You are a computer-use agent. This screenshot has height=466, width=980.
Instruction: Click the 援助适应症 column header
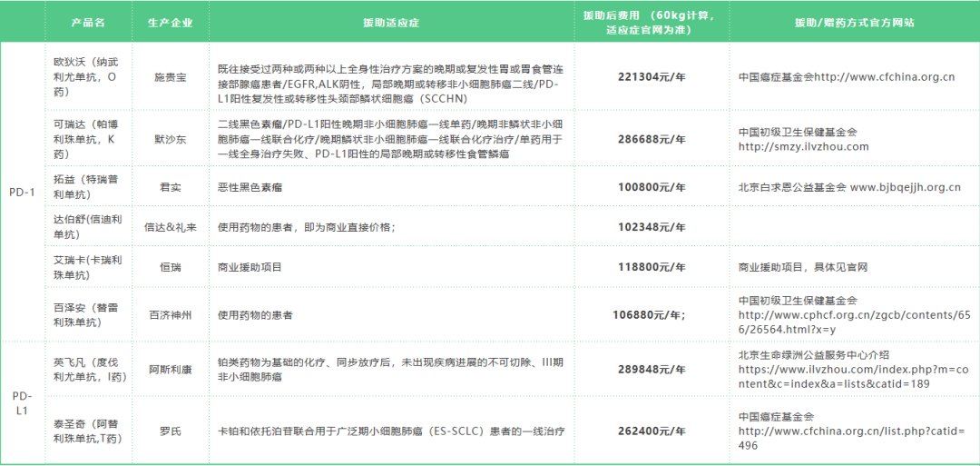390,22
